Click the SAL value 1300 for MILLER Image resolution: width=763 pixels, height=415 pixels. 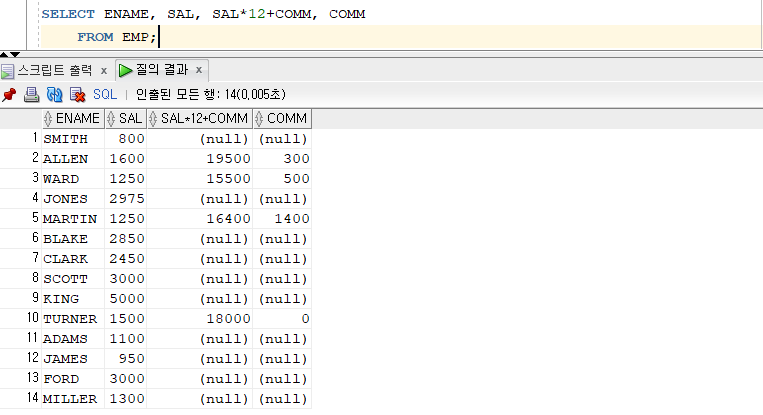(x=126, y=398)
